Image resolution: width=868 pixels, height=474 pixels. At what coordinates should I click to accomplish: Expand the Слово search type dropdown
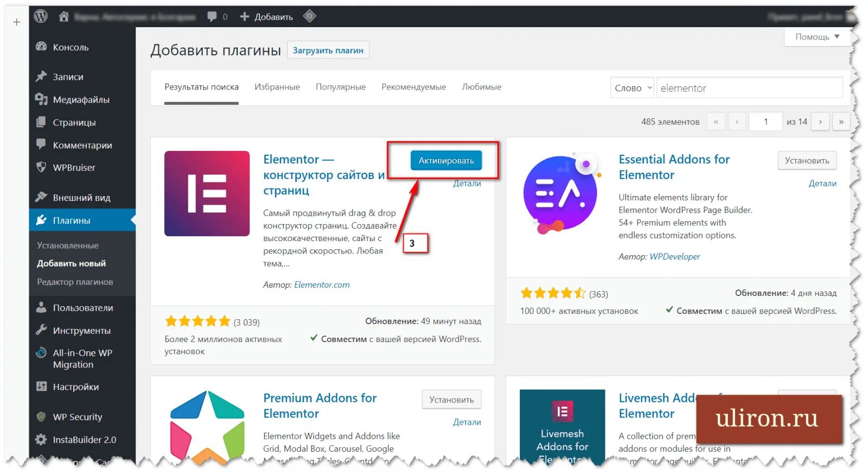click(x=632, y=87)
